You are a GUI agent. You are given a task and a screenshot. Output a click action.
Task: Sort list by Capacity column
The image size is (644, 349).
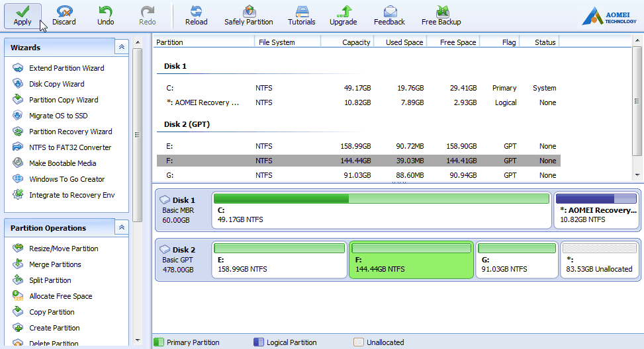347,42
